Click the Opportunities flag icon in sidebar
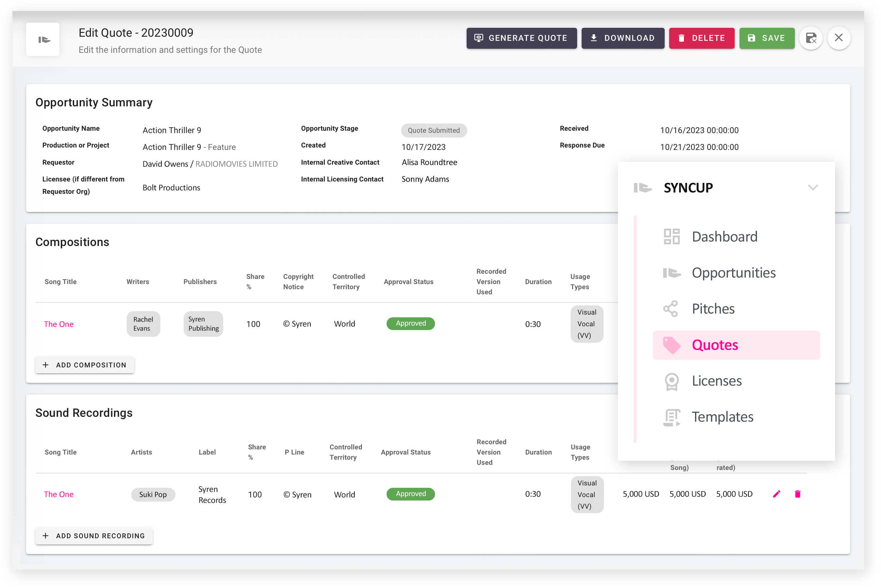Screen dimensions: 881x588 coord(672,273)
